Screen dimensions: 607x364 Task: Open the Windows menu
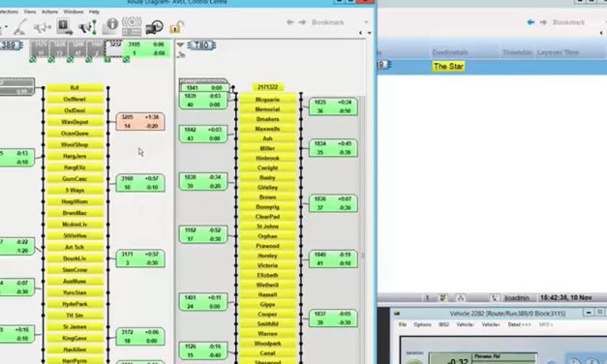pos(74,12)
